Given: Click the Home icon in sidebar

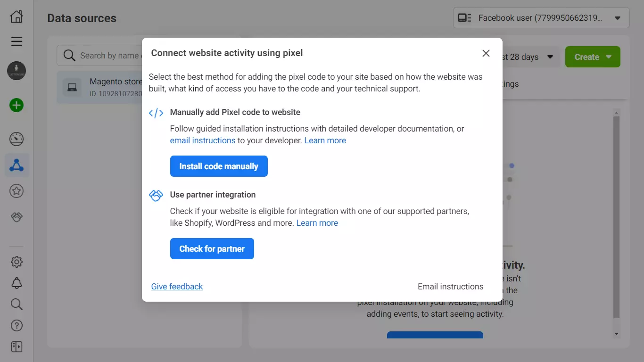Looking at the screenshot, I should [x=17, y=17].
